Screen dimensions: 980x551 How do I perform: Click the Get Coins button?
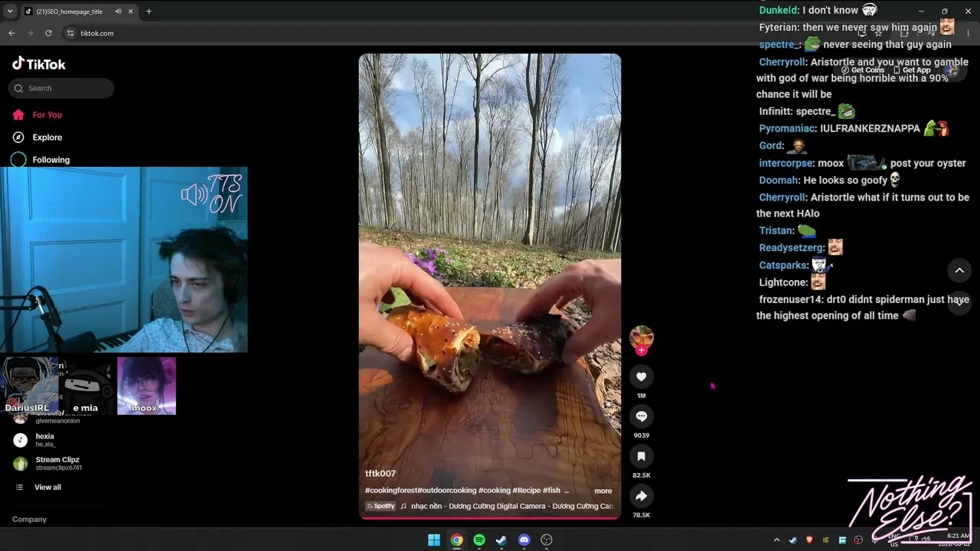[863, 70]
